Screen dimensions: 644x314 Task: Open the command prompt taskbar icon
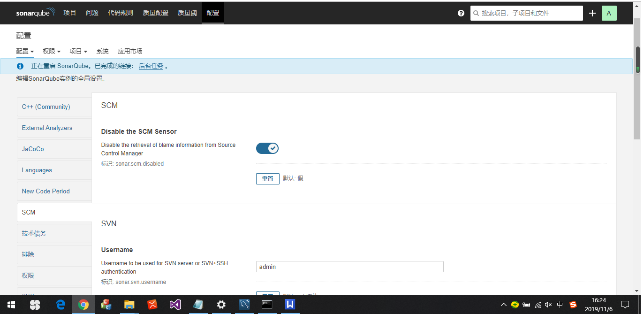click(267, 305)
